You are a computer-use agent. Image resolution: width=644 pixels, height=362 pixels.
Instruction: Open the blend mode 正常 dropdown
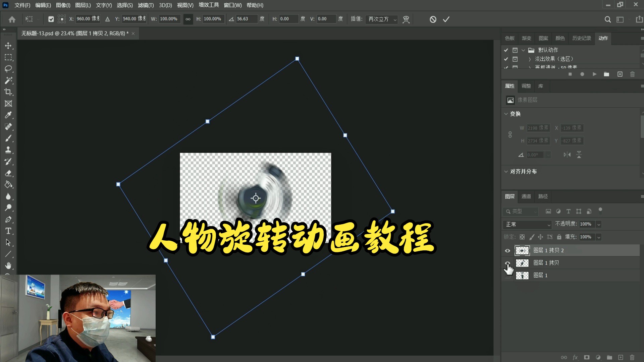pyautogui.click(x=528, y=224)
